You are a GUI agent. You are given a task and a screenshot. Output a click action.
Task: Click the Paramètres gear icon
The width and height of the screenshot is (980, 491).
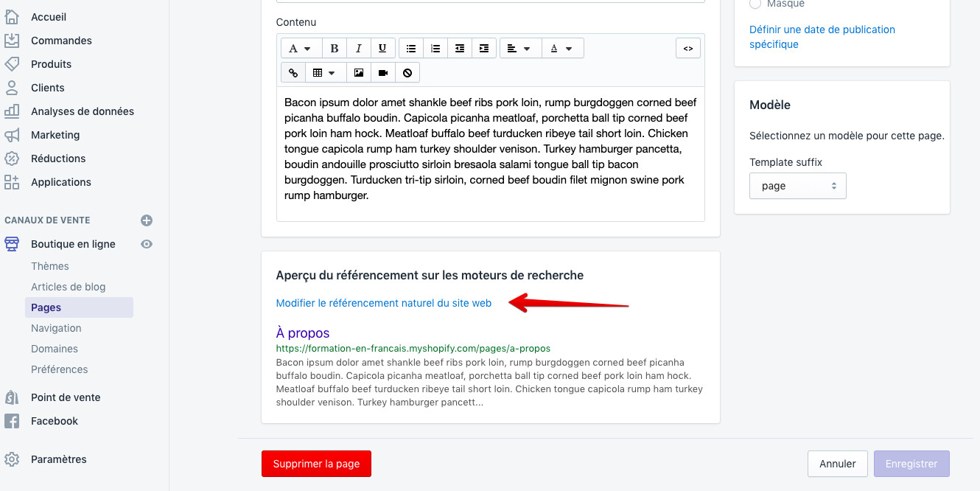pyautogui.click(x=12, y=459)
